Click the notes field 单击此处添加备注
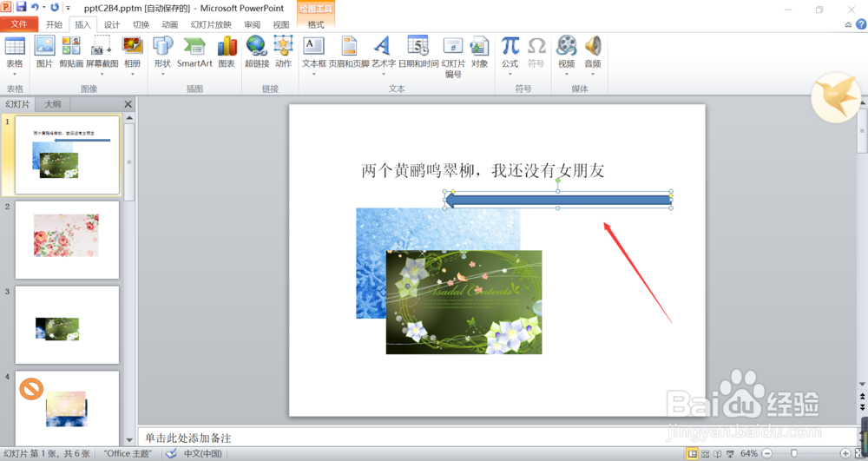Viewport: 868px width, 461px height. (x=497, y=438)
